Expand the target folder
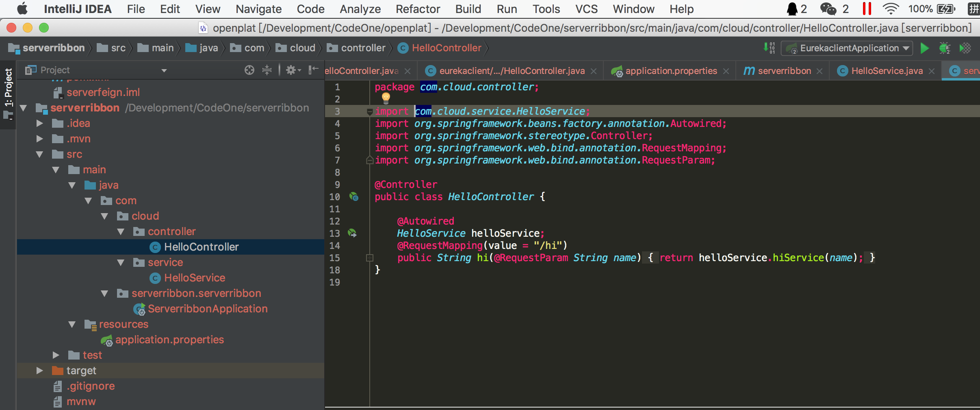 click(39, 371)
